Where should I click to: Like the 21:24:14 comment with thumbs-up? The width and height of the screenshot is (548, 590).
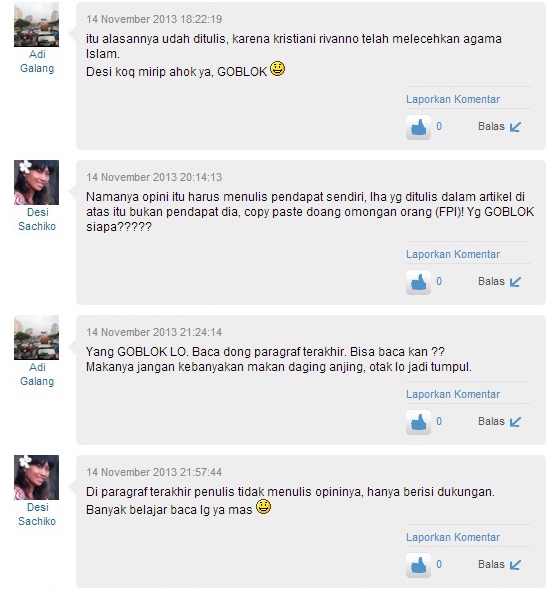[419, 422]
